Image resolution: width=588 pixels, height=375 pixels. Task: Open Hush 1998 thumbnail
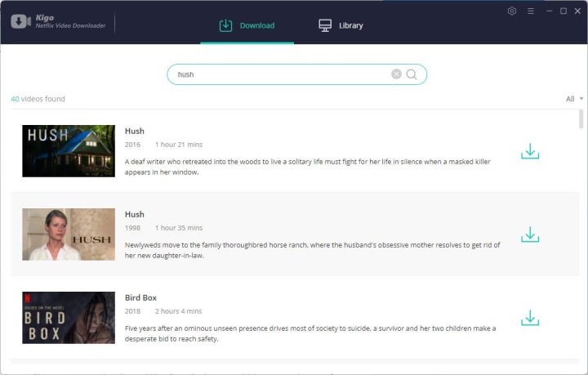69,234
